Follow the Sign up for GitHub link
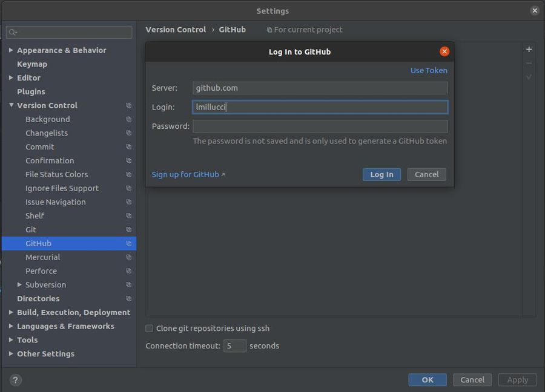This screenshot has height=392, width=545. point(185,174)
